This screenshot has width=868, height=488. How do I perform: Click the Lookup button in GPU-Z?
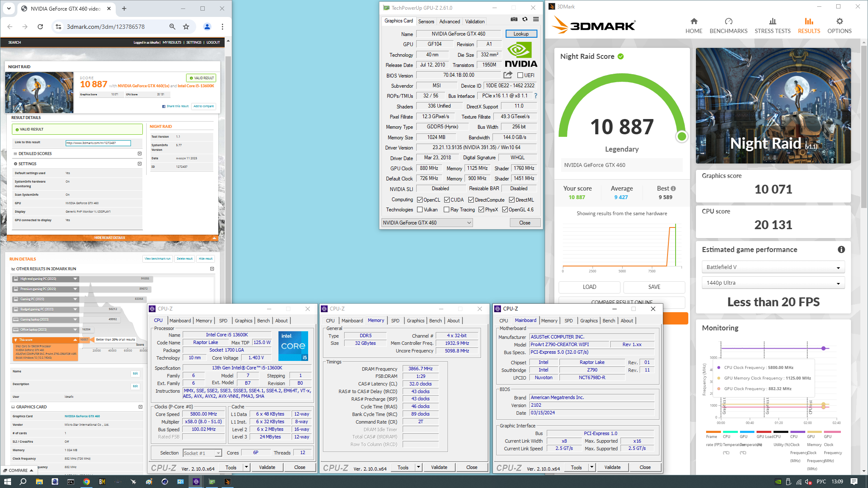point(521,34)
